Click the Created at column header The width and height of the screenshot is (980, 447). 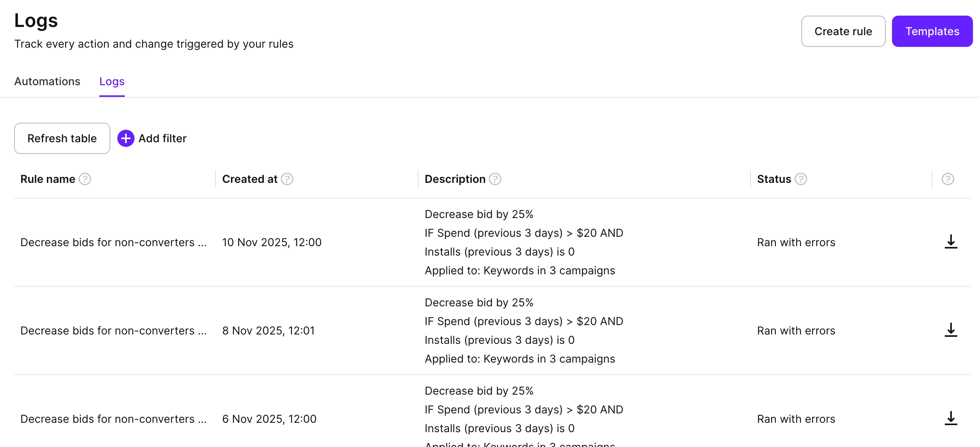pyautogui.click(x=249, y=179)
